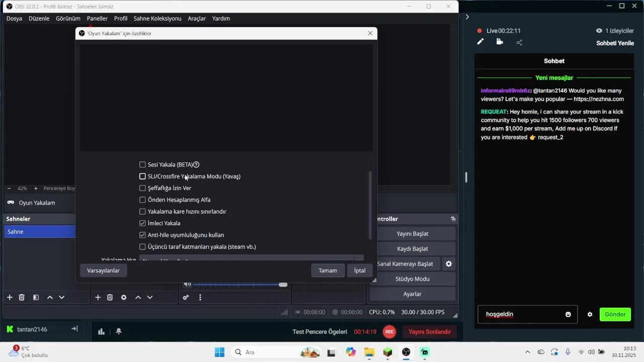Click Sohbeti Yenile link

click(615, 43)
